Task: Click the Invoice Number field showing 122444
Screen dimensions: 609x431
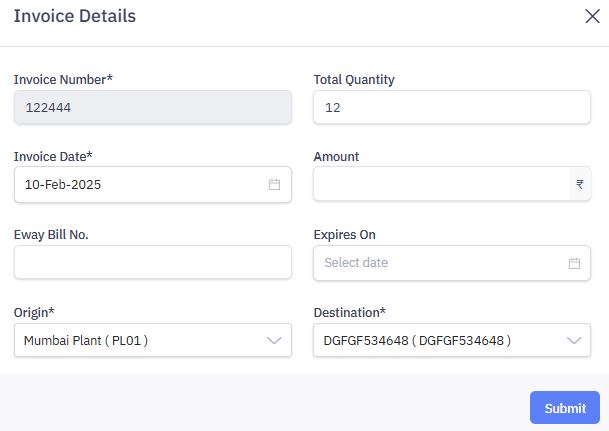Action: pos(152,107)
